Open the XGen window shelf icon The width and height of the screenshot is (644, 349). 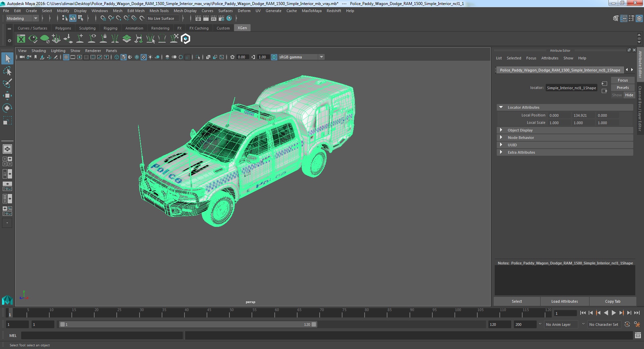click(21, 39)
